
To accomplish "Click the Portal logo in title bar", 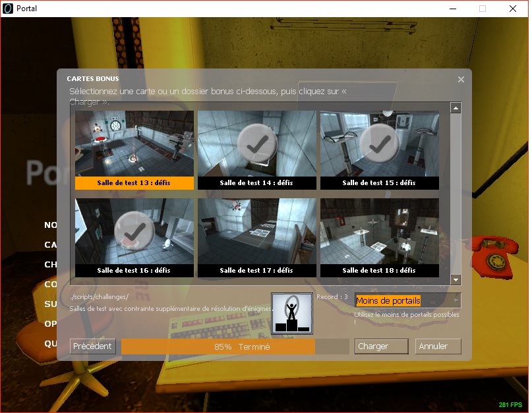I will [9, 9].
